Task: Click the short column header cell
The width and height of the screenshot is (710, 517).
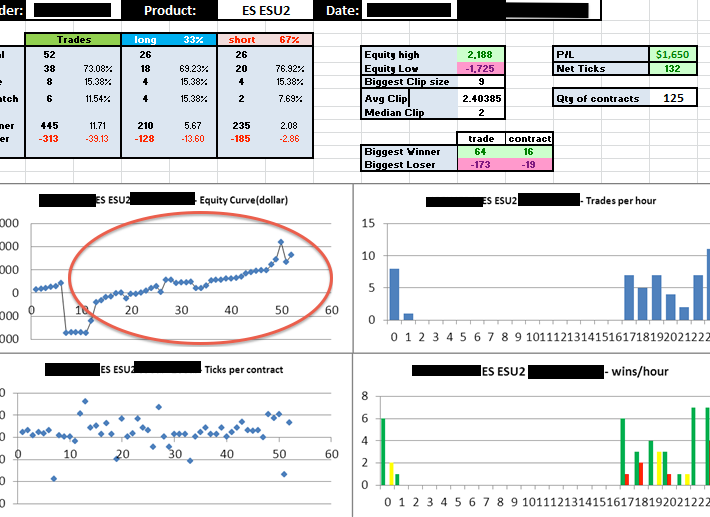Action: [x=241, y=40]
